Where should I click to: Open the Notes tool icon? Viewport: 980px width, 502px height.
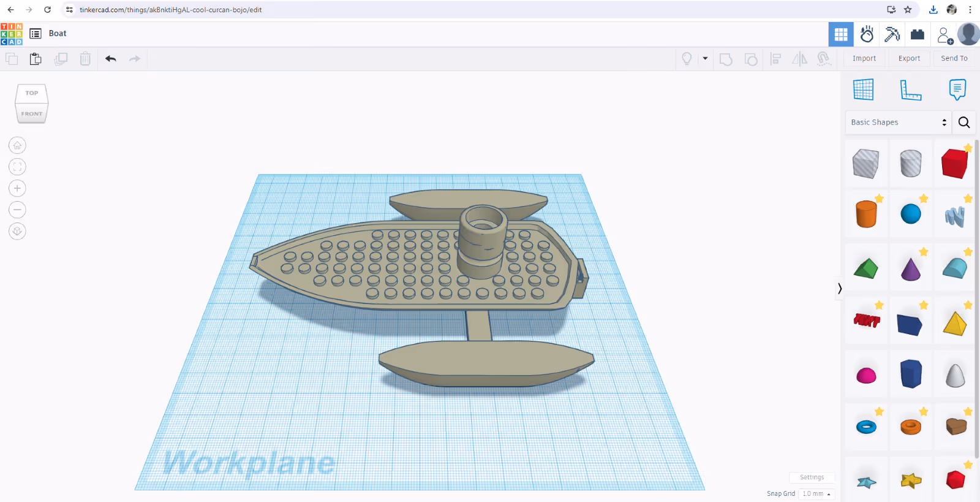tap(957, 89)
